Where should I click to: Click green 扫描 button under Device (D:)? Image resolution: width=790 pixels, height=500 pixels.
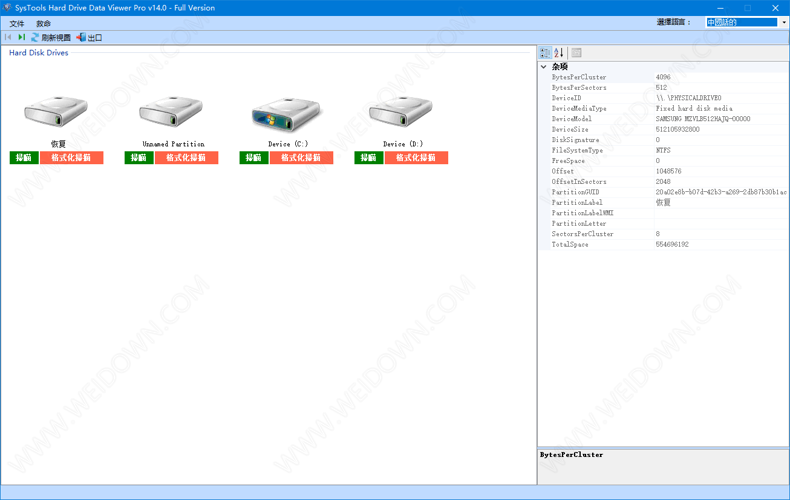tap(368, 158)
